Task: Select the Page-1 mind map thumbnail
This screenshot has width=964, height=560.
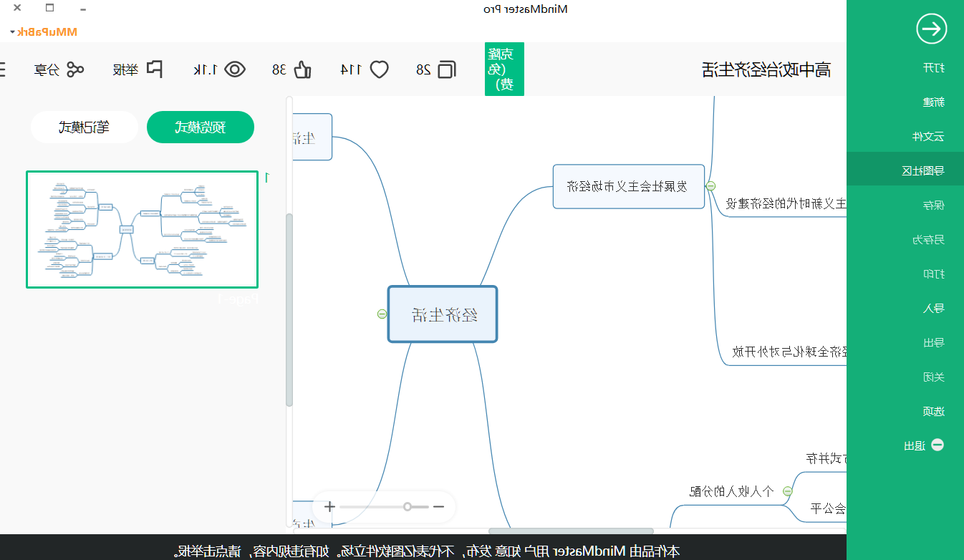Action: [x=143, y=229]
